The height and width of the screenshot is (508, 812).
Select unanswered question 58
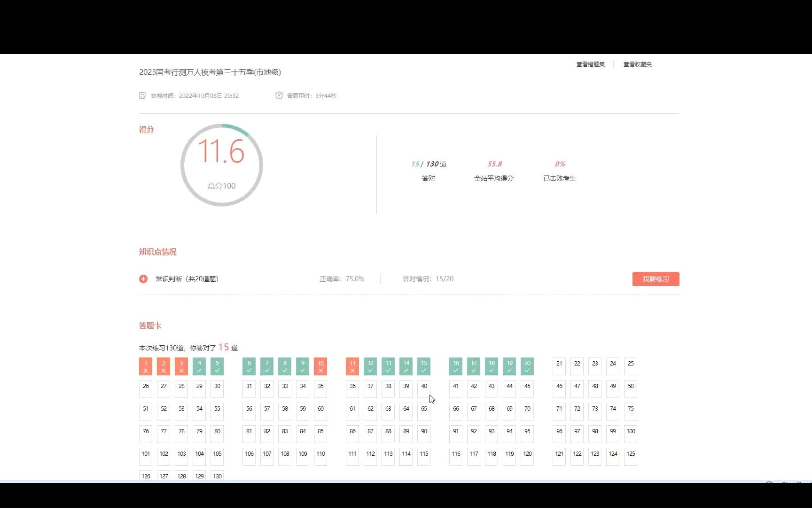[x=285, y=412]
